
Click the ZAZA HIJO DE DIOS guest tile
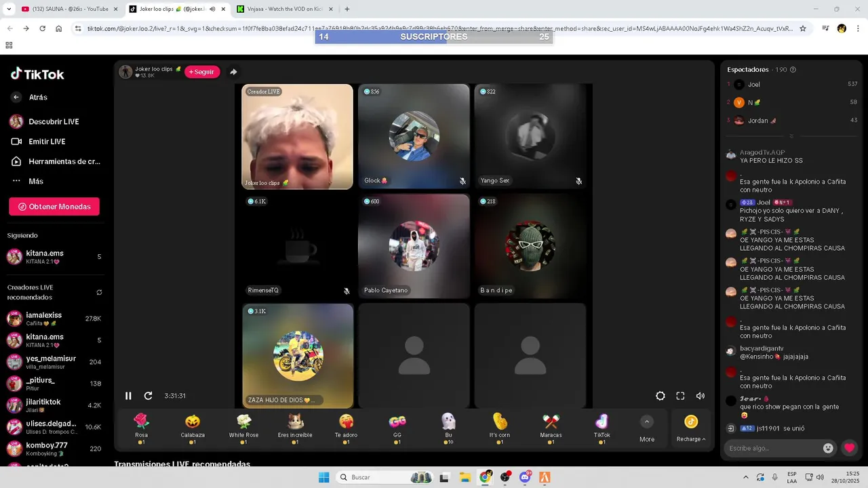298,356
